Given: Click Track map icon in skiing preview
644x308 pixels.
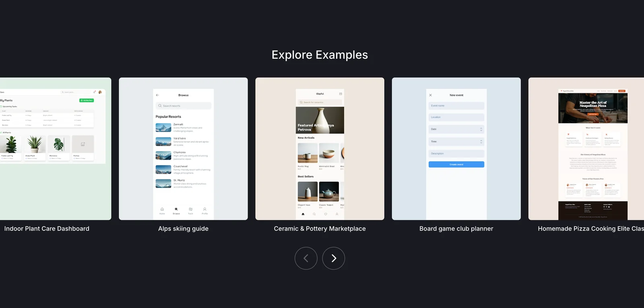Looking at the screenshot, I should point(190,209).
